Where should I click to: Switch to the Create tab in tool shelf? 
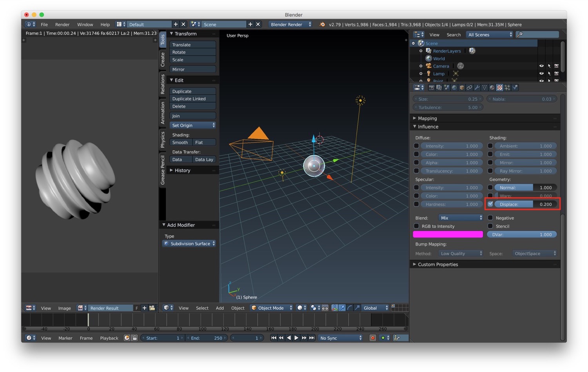click(x=163, y=60)
